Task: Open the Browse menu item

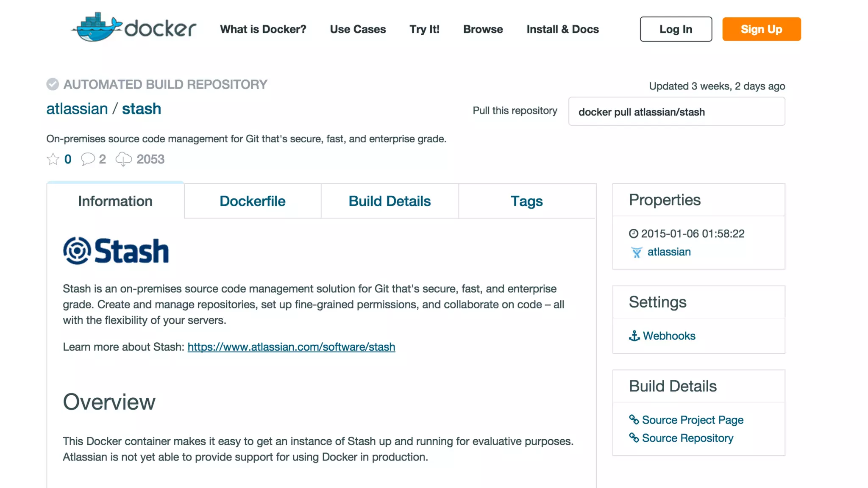Action: tap(483, 29)
